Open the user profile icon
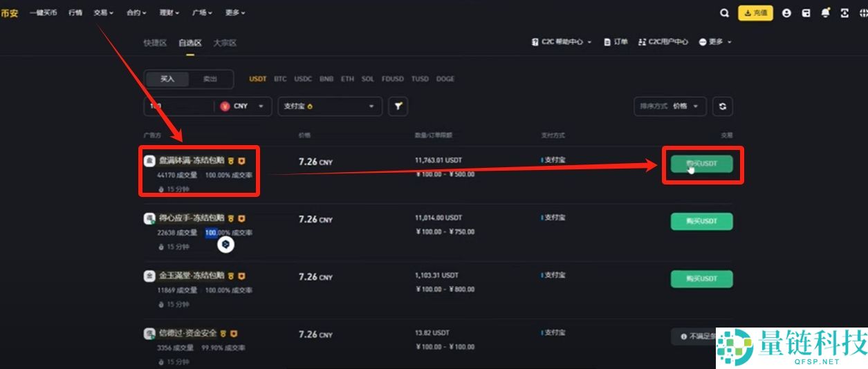 tap(786, 13)
